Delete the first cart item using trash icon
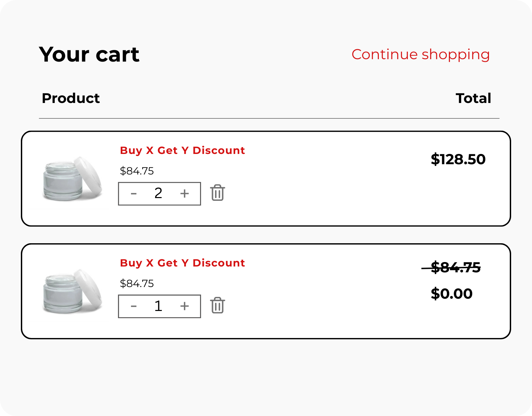This screenshot has width=532, height=416. [x=217, y=193]
